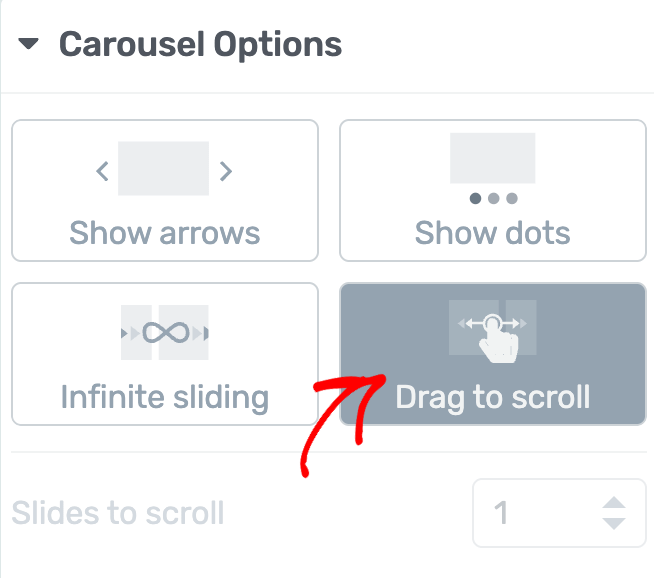Enable the Show dots option
Viewport: 654px width, 578px height.
tap(493, 191)
